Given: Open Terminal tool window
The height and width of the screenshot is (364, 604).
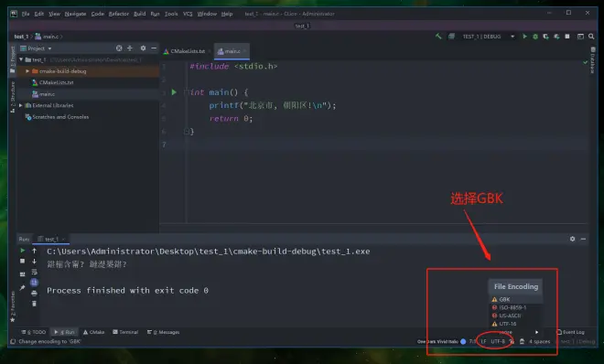Looking at the screenshot, I should coord(125,332).
